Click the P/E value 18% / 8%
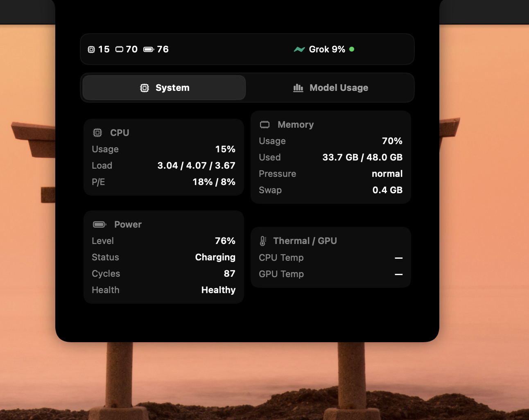 coord(214,182)
